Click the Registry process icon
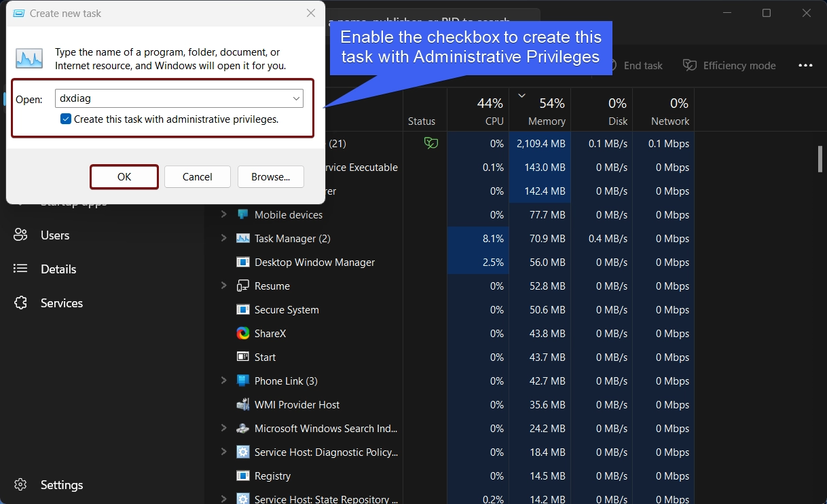Screen dimensions: 827x504 click(242, 476)
